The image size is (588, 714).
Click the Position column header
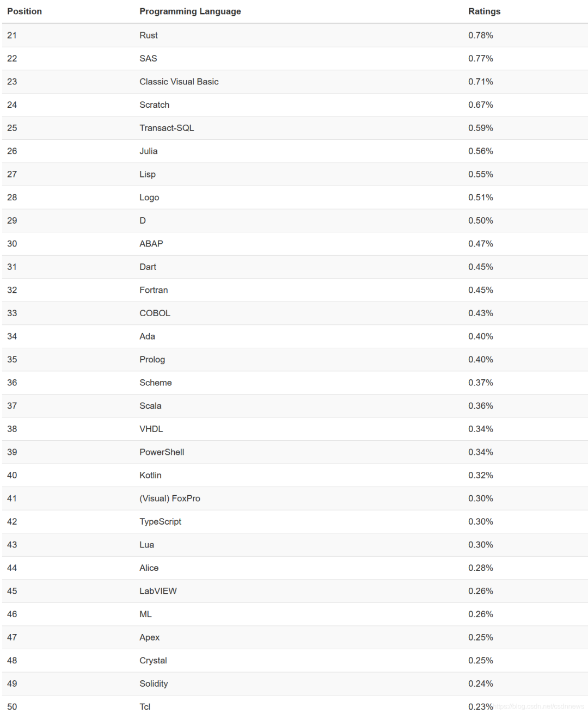point(24,11)
